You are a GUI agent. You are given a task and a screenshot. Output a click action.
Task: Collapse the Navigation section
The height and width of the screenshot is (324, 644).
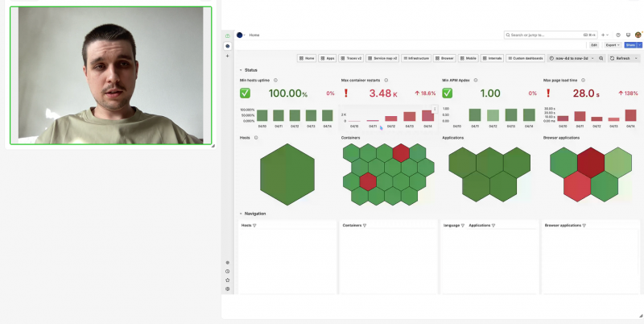coord(241,214)
